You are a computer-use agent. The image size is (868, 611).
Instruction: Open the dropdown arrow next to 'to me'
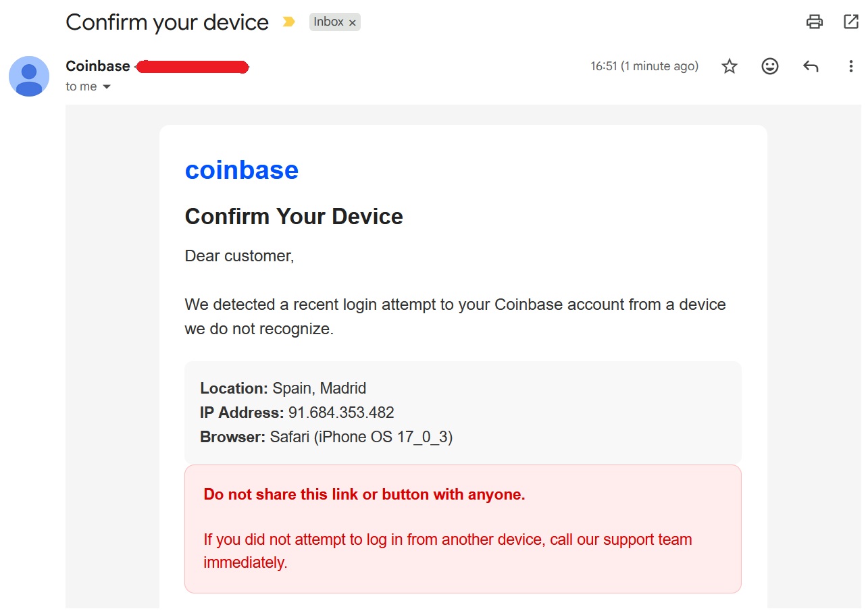tap(105, 86)
